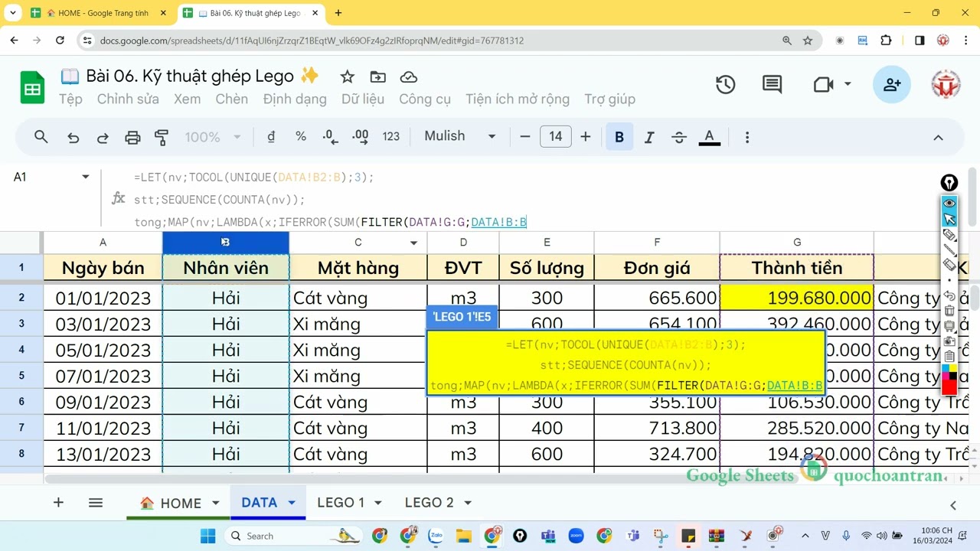
Task: Check the cloud save status icon
Action: coord(409,77)
